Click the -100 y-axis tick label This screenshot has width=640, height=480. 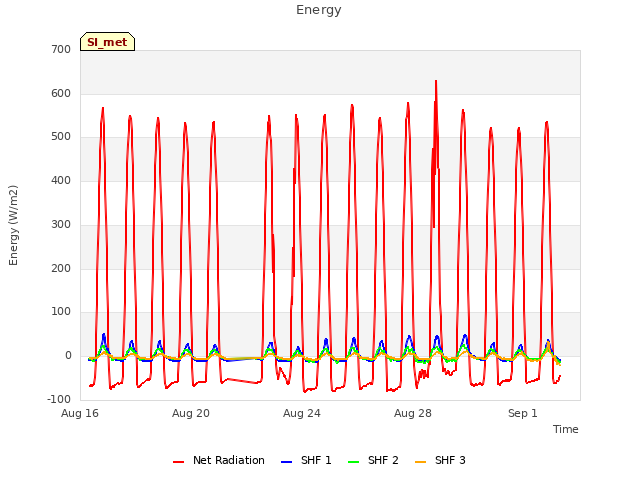click(59, 399)
